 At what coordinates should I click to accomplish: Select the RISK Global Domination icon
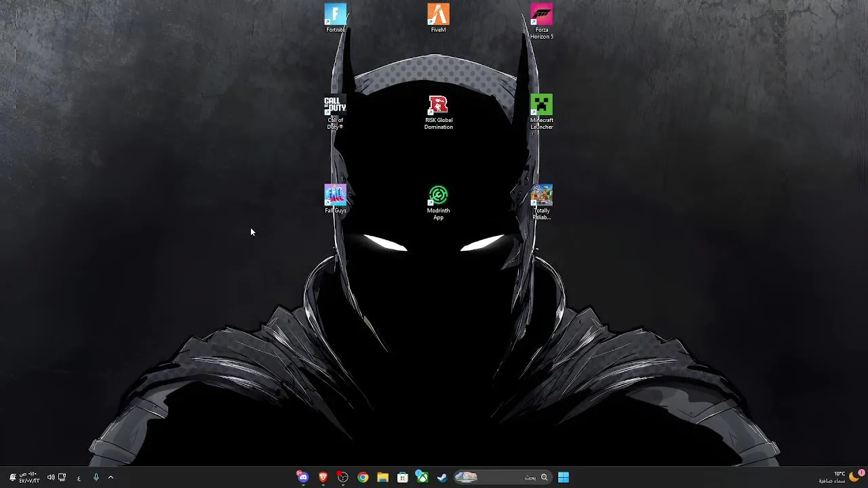point(438,113)
